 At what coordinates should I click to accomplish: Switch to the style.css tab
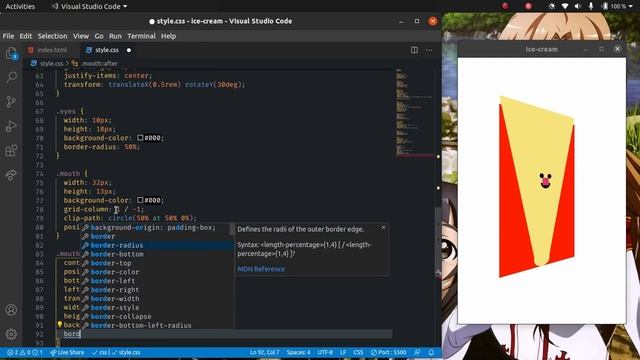tap(102, 50)
